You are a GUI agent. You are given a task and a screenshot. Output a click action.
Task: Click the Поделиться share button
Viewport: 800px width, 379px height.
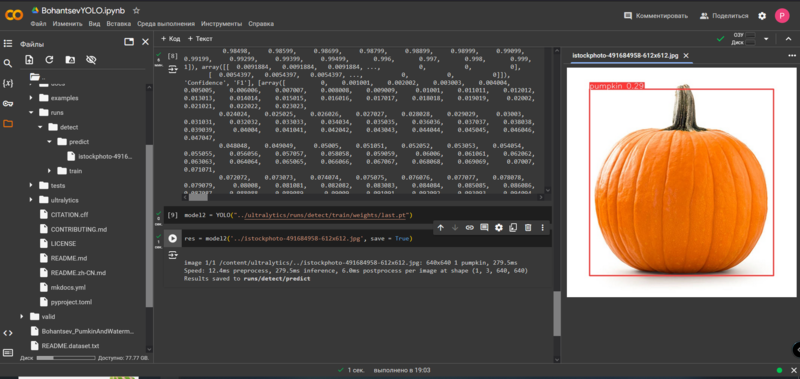point(724,16)
